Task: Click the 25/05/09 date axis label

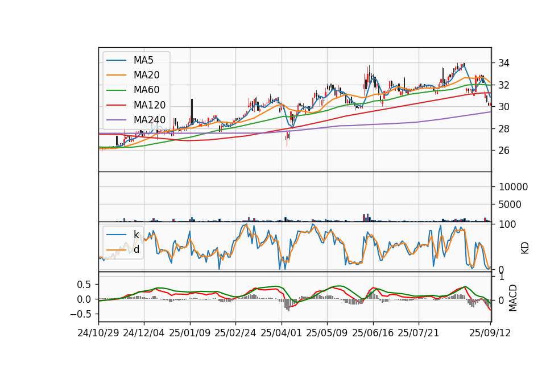Action: pos(327,333)
